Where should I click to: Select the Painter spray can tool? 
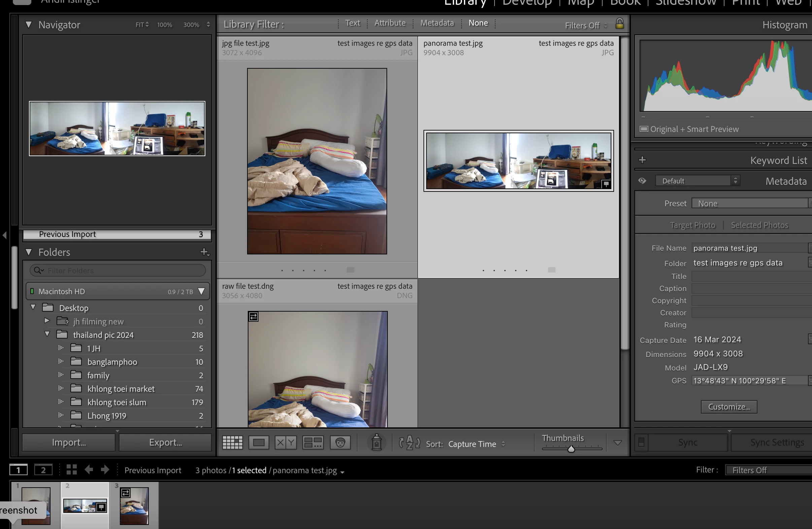pyautogui.click(x=376, y=443)
